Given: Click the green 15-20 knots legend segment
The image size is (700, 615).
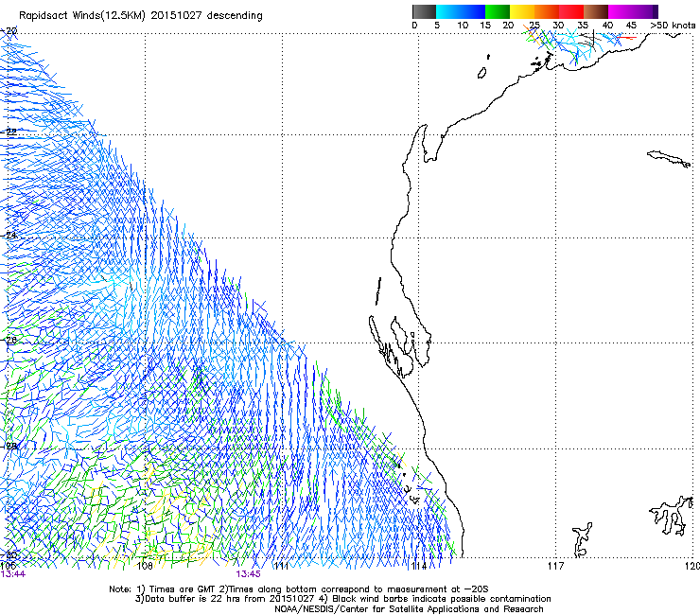Looking at the screenshot, I should tap(498, 11).
